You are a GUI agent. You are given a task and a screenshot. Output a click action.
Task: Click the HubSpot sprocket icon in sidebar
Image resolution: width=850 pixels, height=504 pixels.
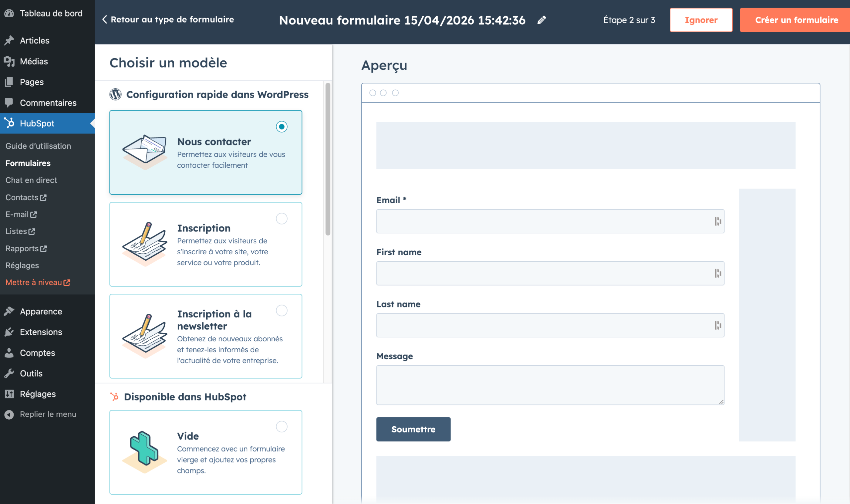pos(9,123)
